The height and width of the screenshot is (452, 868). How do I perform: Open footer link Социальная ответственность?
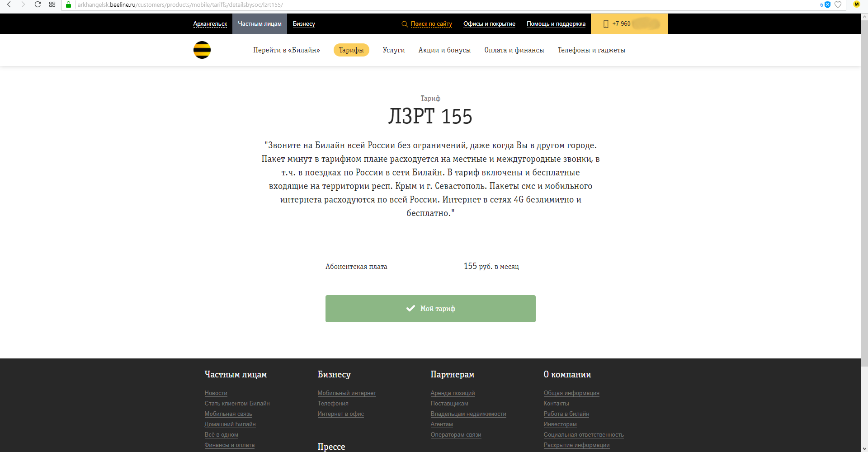584,435
